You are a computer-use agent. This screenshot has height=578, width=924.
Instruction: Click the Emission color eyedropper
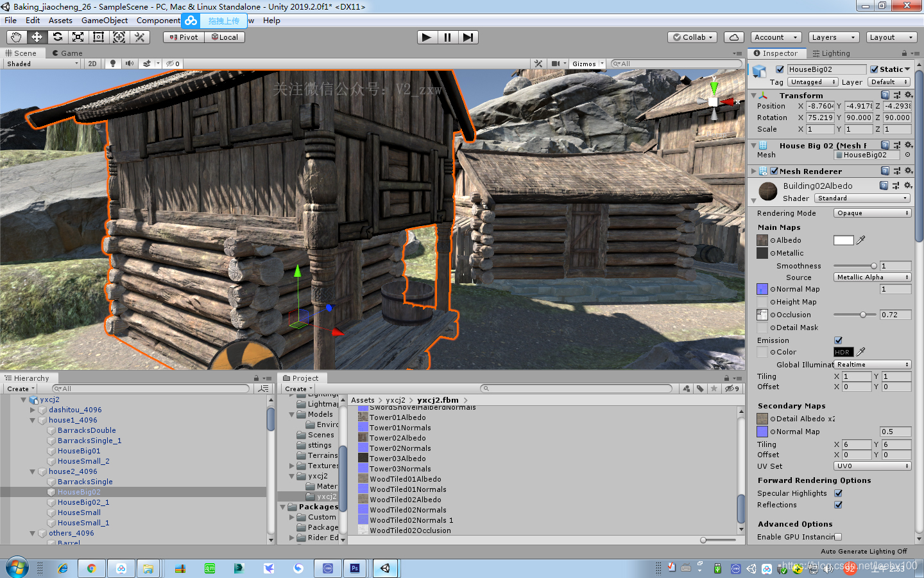click(861, 352)
